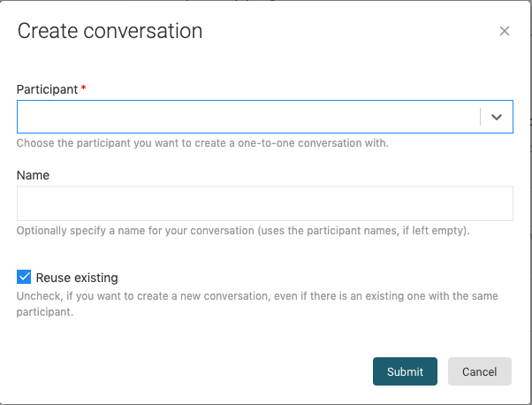Click the Create conversation title text

110,32
